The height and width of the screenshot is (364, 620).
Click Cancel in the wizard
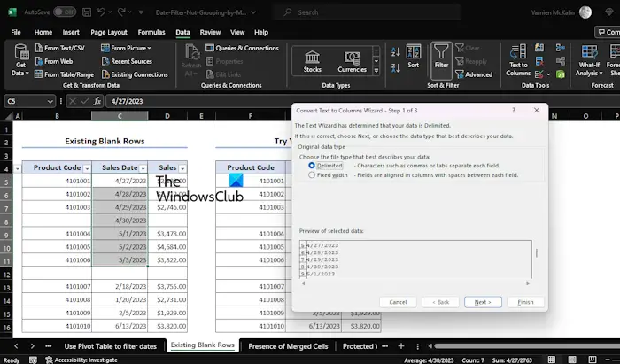pos(398,302)
